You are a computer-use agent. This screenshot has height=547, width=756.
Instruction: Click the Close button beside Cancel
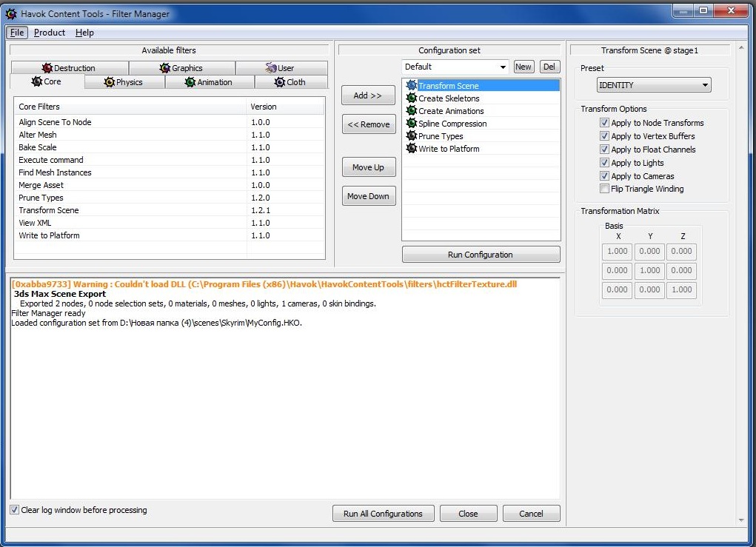click(468, 513)
